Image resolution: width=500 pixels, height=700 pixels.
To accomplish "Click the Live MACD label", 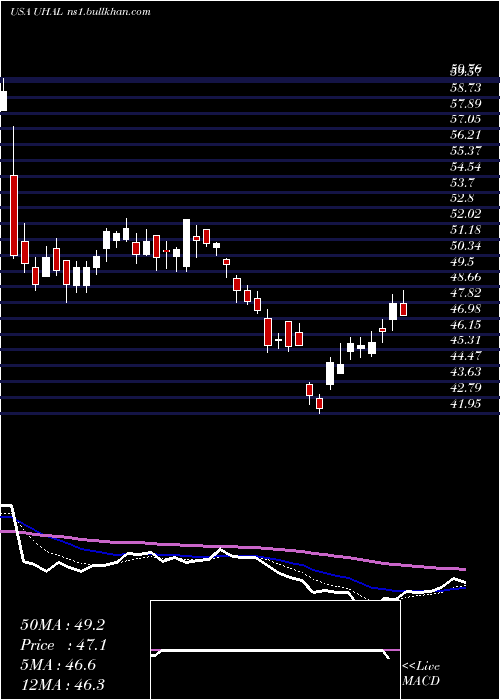I will pyautogui.click(x=421, y=673).
